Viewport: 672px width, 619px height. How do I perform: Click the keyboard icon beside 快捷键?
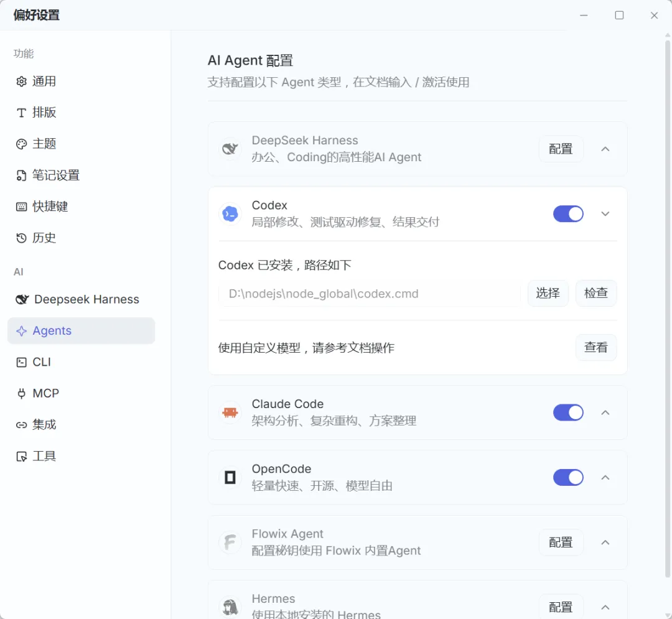tap(21, 207)
